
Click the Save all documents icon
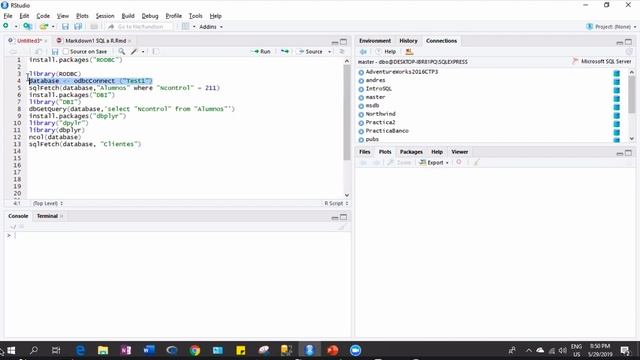pyautogui.click(x=78, y=27)
